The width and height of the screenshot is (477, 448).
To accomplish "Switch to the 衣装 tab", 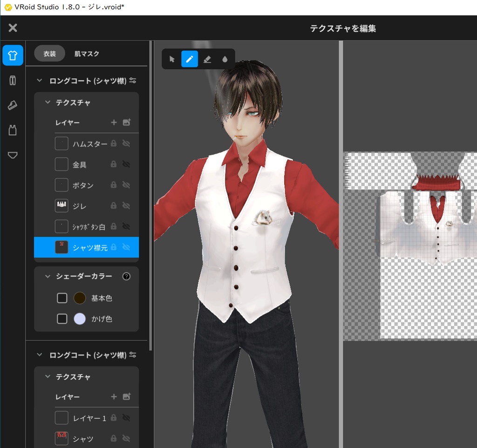I will [49, 54].
